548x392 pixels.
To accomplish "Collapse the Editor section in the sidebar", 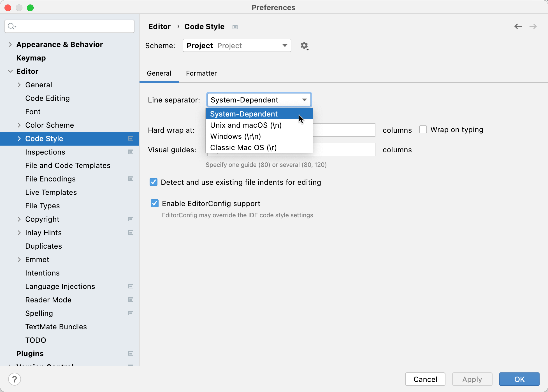I will tap(10, 71).
